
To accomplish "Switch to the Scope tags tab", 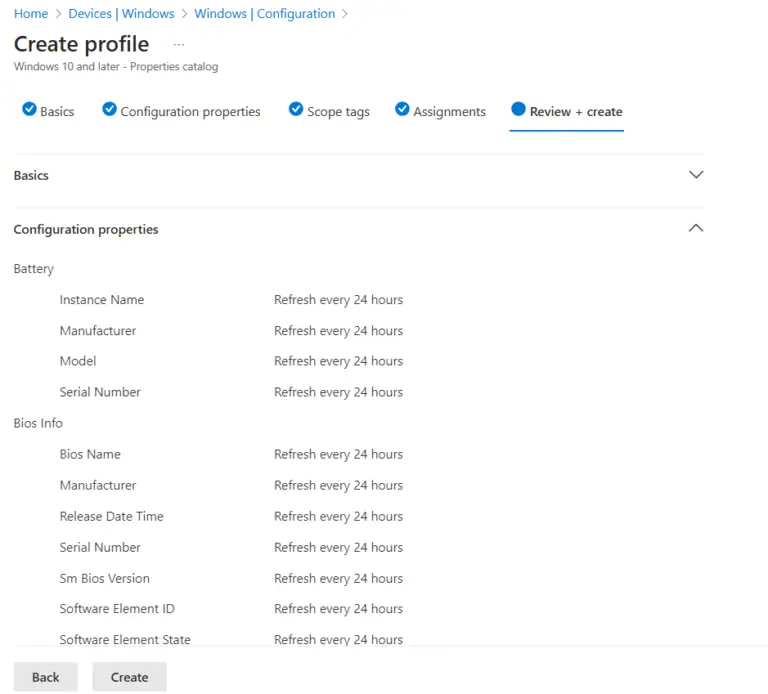I will (338, 112).
